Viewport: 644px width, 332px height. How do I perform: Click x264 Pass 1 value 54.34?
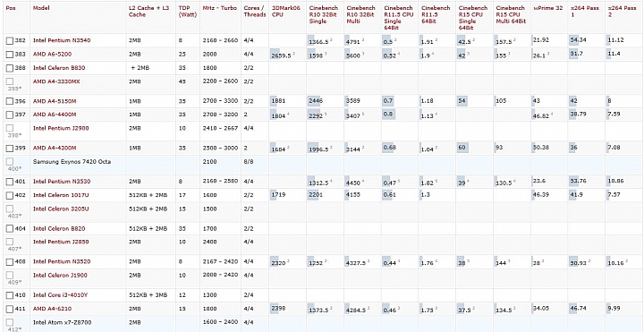tap(579, 40)
